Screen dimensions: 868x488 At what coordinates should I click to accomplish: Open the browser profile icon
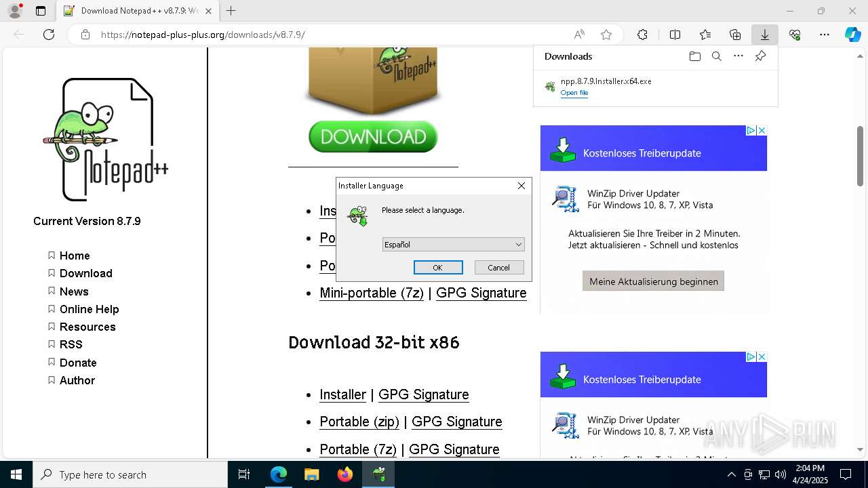[x=15, y=11]
